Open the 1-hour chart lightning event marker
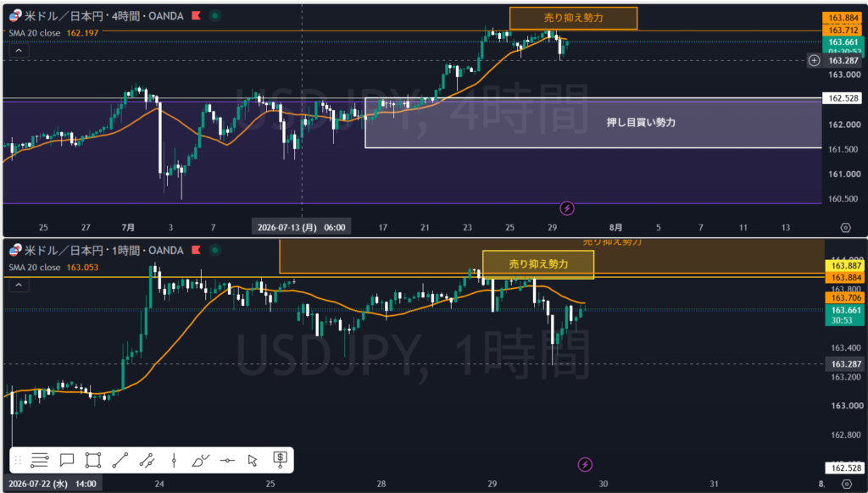The height and width of the screenshot is (493, 868). (x=585, y=464)
